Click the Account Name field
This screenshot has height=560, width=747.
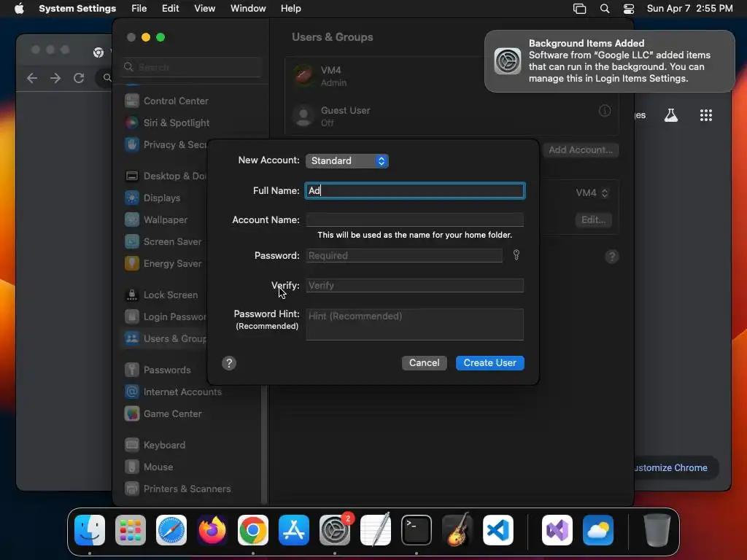pyautogui.click(x=415, y=219)
